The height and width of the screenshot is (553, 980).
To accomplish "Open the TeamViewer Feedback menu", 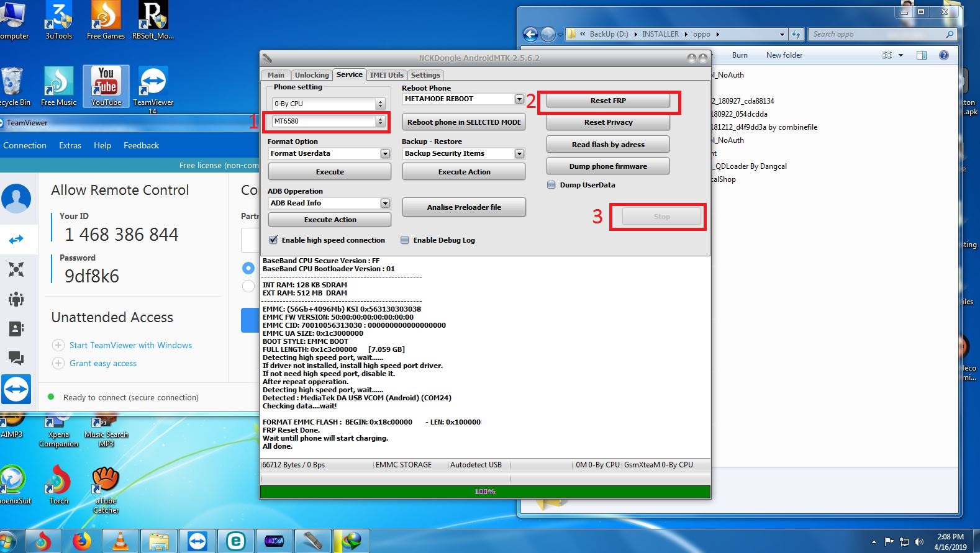I will [x=141, y=145].
